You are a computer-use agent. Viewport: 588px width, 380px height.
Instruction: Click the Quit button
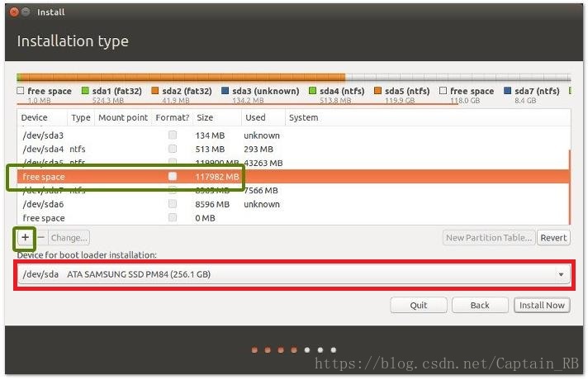coord(419,305)
